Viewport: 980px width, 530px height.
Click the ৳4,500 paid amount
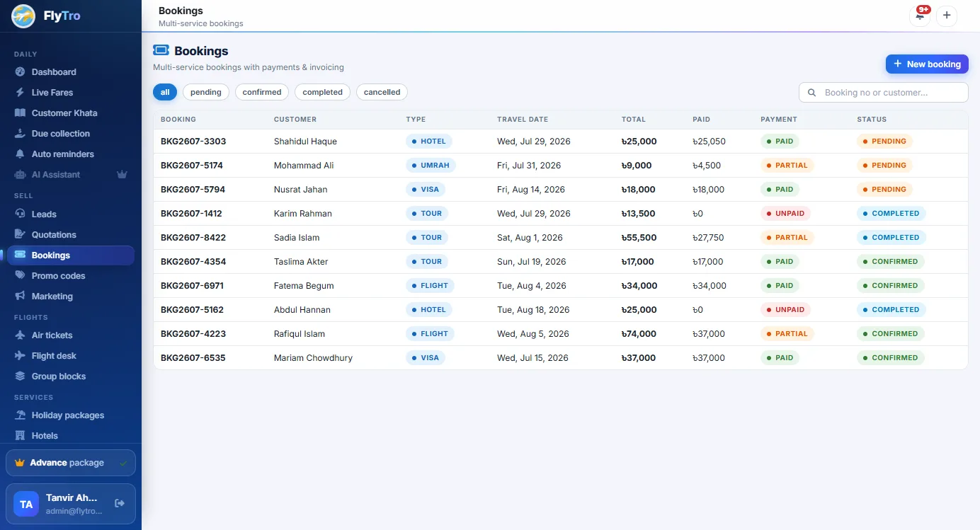point(707,166)
